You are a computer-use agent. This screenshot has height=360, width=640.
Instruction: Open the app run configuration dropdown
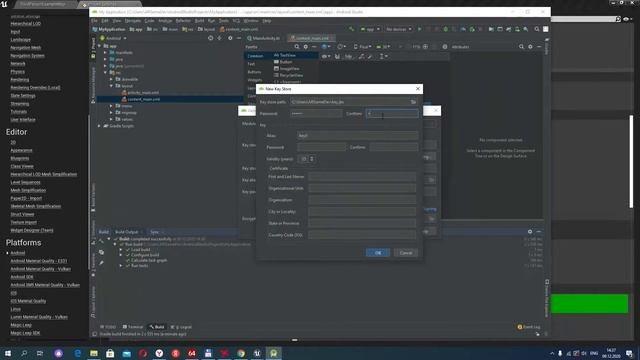[370, 29]
